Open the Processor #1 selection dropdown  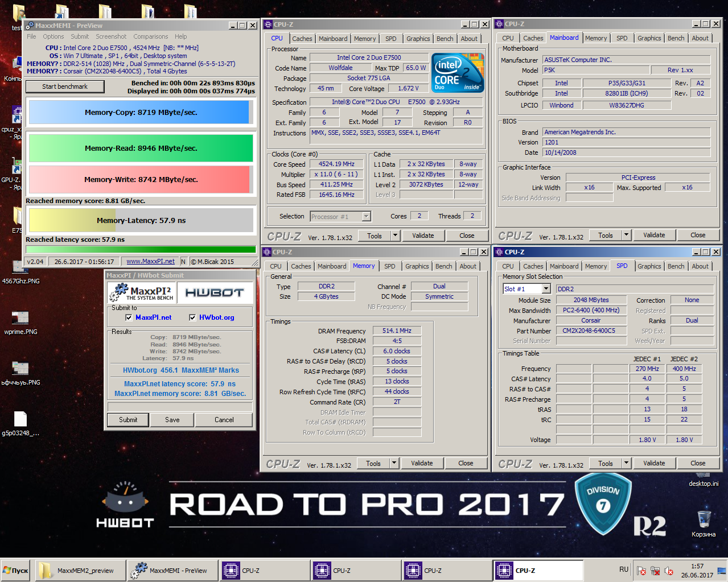click(x=367, y=216)
